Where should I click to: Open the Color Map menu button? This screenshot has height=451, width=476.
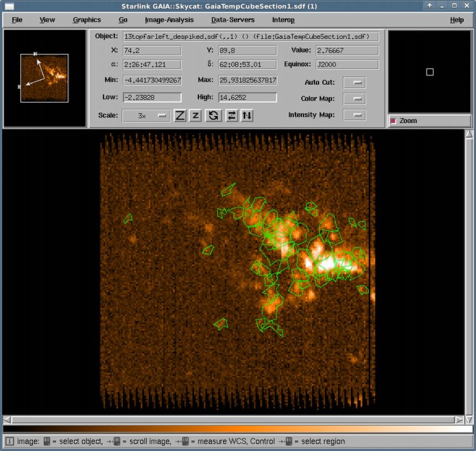pyautogui.click(x=354, y=99)
